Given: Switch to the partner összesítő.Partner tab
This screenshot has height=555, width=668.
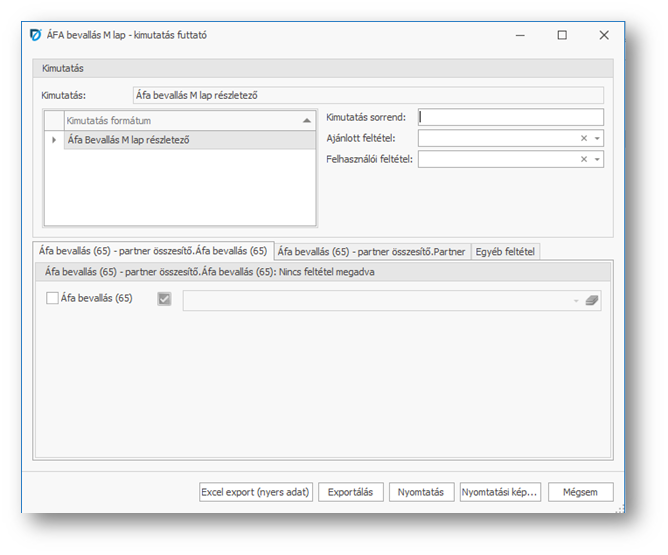Looking at the screenshot, I should [371, 251].
